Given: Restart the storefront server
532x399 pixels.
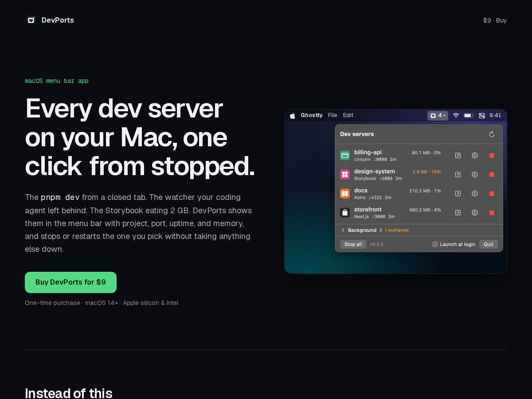Looking at the screenshot, I should [x=475, y=212].
